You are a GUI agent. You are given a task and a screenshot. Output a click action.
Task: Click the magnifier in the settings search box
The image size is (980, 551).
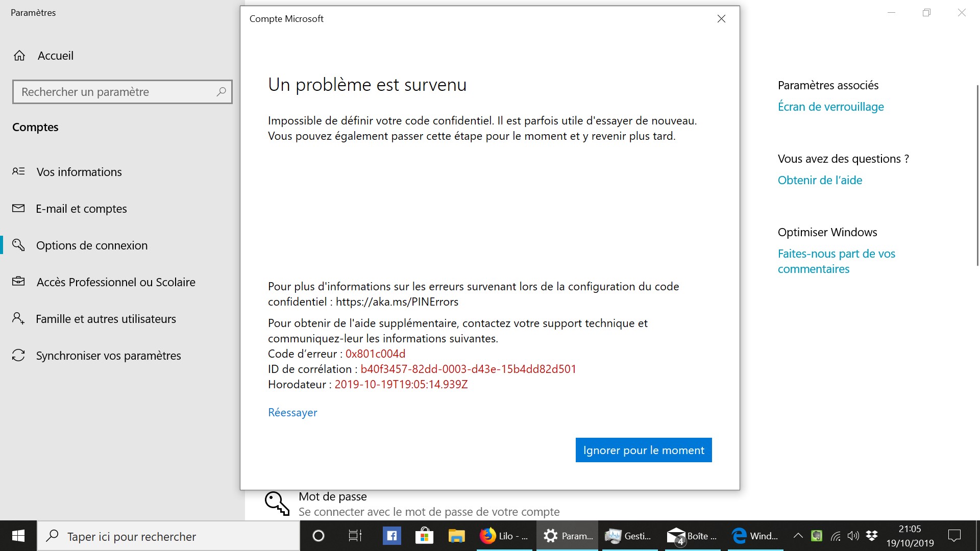(x=221, y=92)
